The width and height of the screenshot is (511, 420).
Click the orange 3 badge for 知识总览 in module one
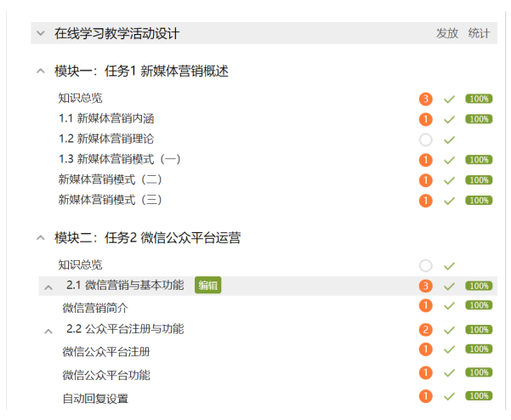(426, 99)
